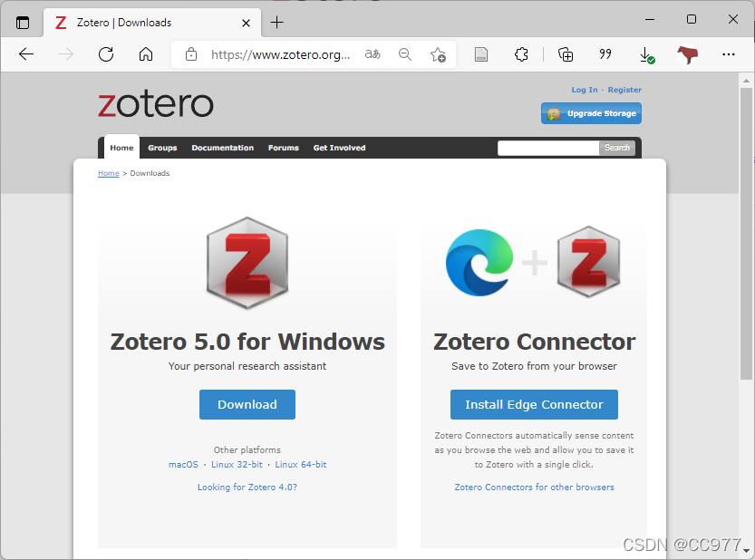Click the Register link
Image resolution: width=755 pixels, height=560 pixels.
coord(624,90)
